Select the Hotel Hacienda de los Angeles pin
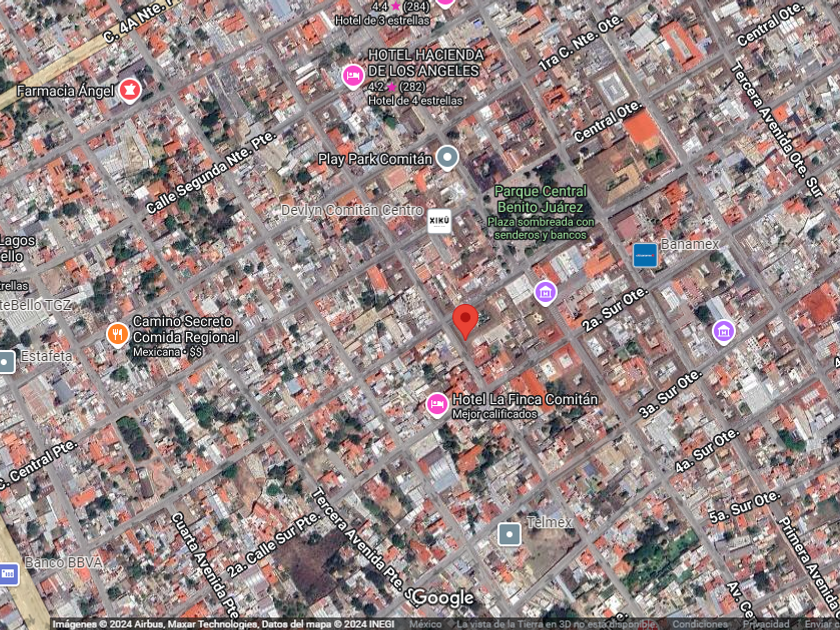This screenshot has width=840, height=630. click(353, 76)
